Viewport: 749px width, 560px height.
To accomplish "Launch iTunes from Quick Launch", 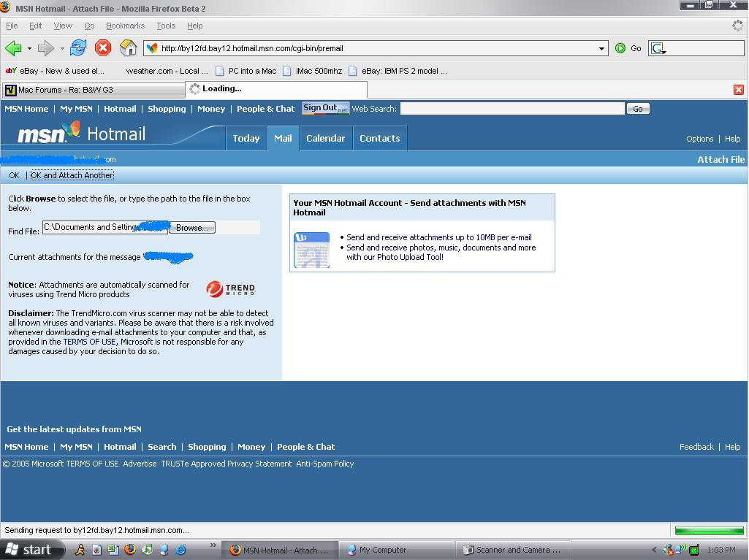I will [147, 550].
